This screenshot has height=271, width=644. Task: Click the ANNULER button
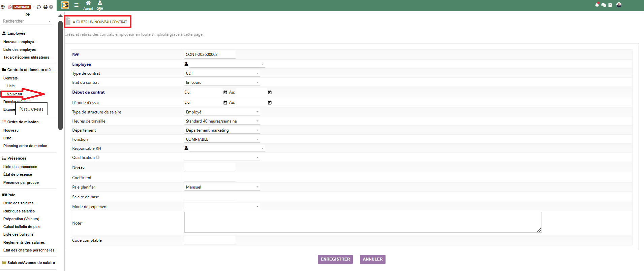click(373, 259)
